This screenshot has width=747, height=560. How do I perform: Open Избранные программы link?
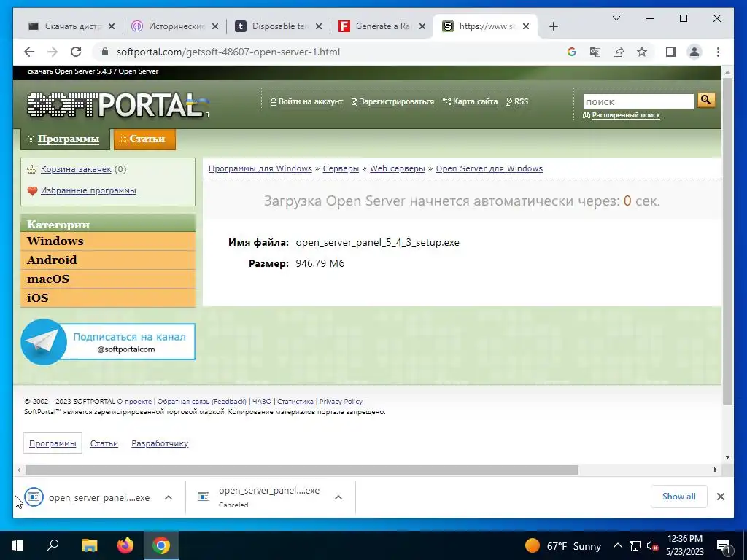(x=88, y=190)
